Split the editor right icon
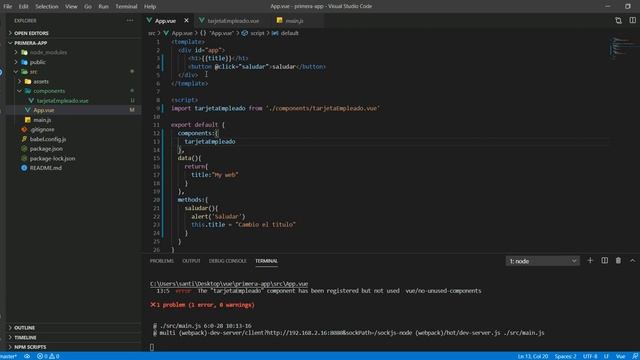 pos(632,20)
